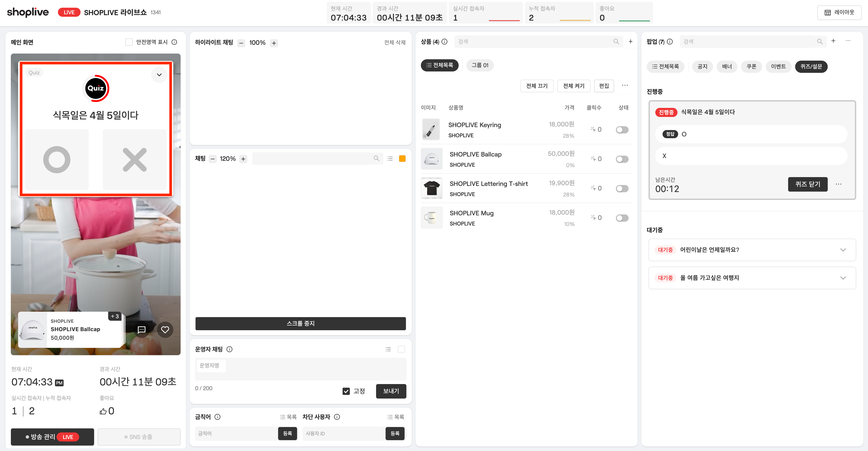Screen dimensions: 868x451
Task: Click the chat search magnifier icon
Action: click(x=376, y=158)
